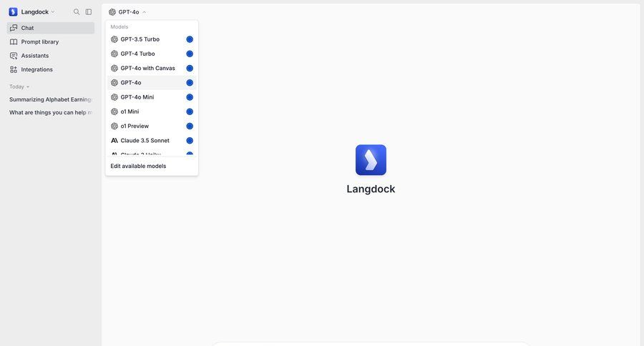
Task: Click the OpenAI icon beside GPT-4 Turbo
Action: [x=114, y=54]
